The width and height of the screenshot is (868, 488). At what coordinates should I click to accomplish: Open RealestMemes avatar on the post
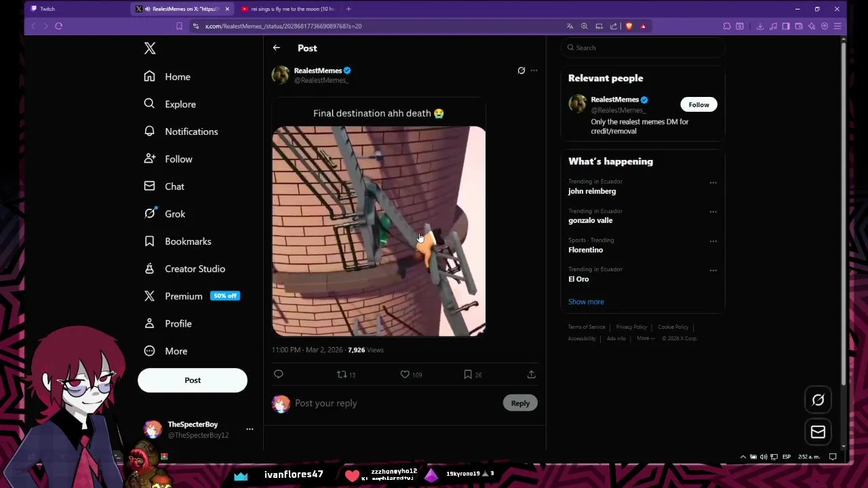coord(280,75)
